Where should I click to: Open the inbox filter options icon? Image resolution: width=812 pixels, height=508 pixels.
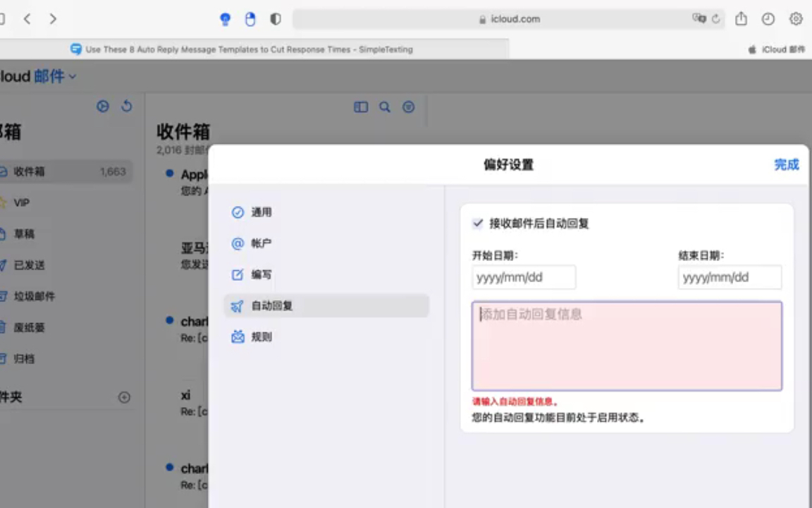tap(408, 107)
